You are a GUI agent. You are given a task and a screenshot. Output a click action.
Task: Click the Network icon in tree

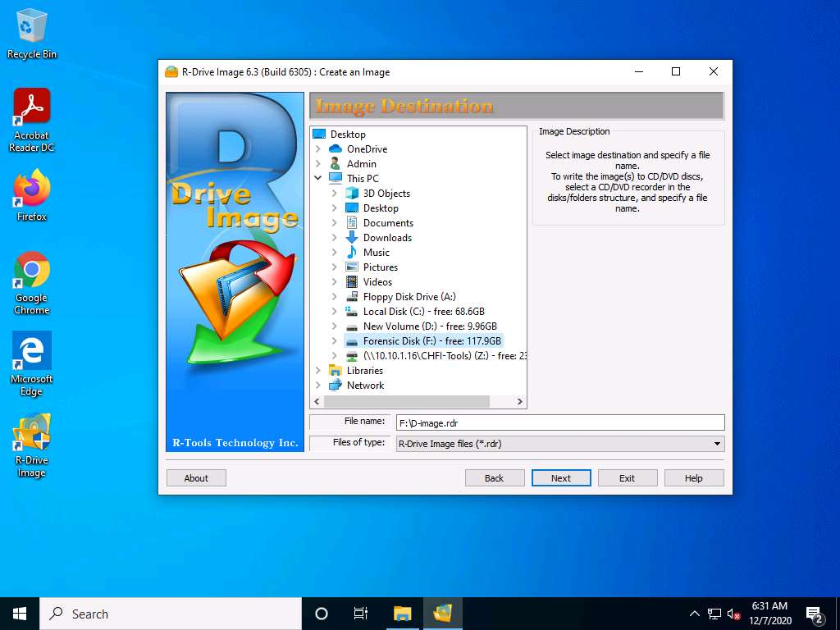click(336, 385)
